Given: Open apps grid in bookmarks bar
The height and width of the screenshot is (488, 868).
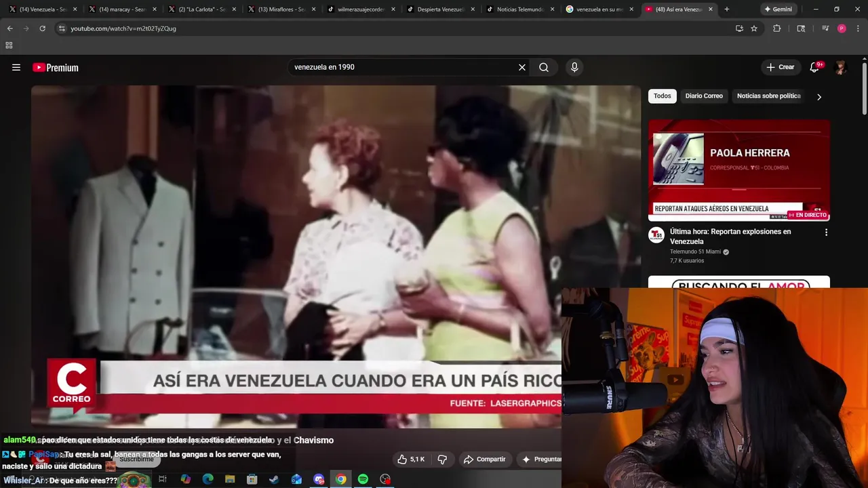Looking at the screenshot, I should pos(9,45).
